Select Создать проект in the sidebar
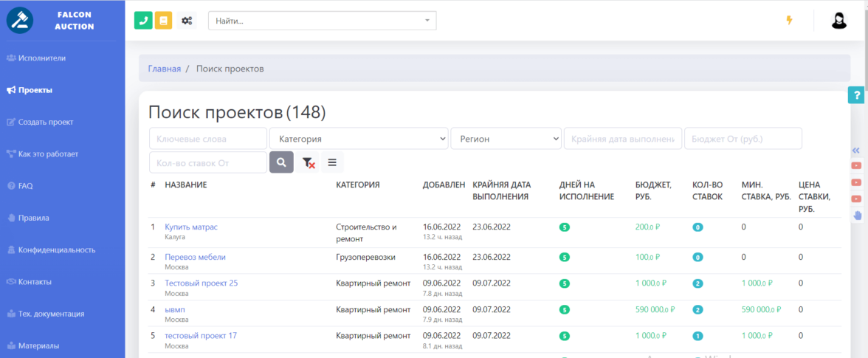The image size is (868, 358). pyautogui.click(x=45, y=122)
